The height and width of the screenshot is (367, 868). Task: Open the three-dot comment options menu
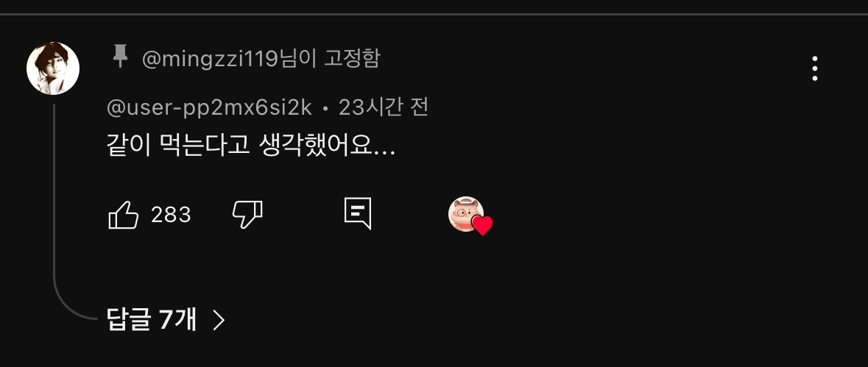(815, 68)
